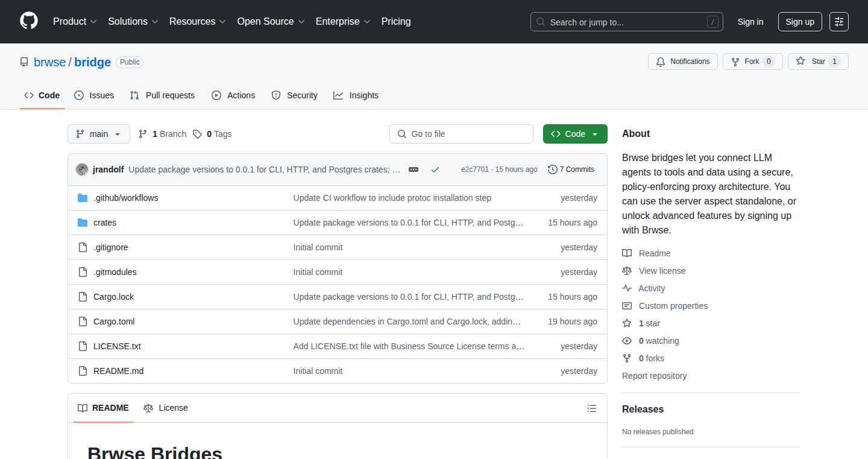Go to the Pricing page

(x=396, y=22)
